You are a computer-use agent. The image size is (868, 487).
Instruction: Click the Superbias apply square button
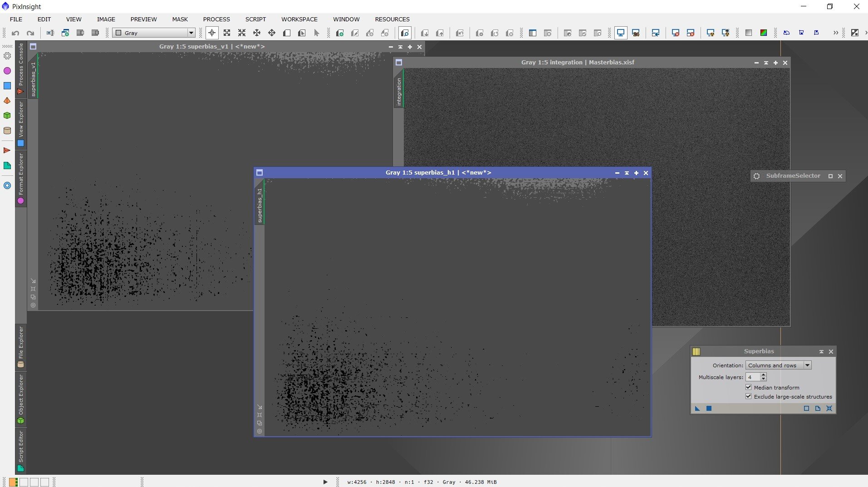(x=709, y=409)
